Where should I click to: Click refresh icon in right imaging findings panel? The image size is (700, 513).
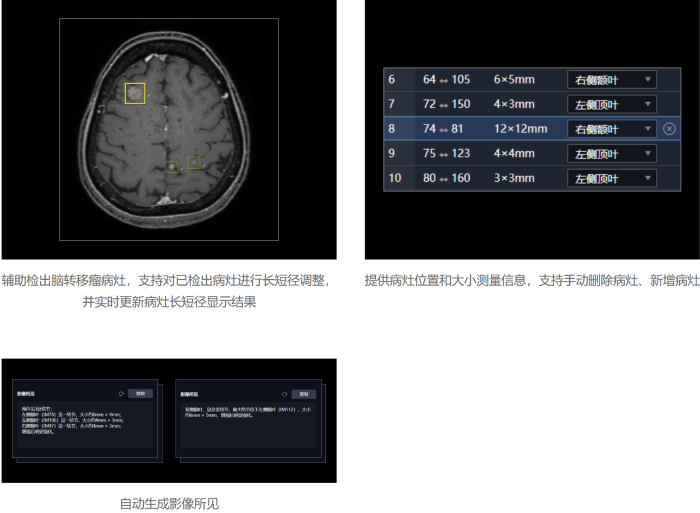[x=284, y=394]
